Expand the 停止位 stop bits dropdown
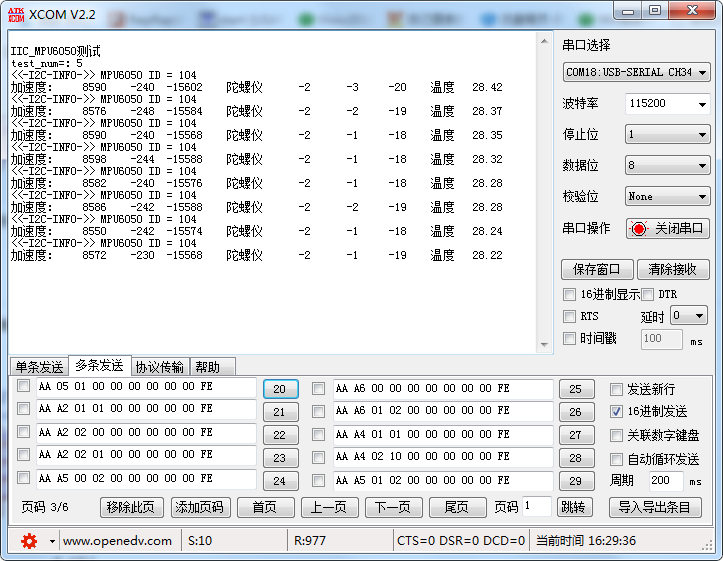The width and height of the screenshot is (723, 561). click(667, 135)
